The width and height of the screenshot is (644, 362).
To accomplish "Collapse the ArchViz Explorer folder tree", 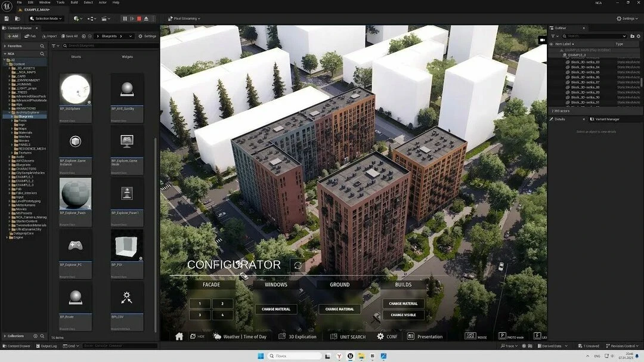I will pos(10,113).
